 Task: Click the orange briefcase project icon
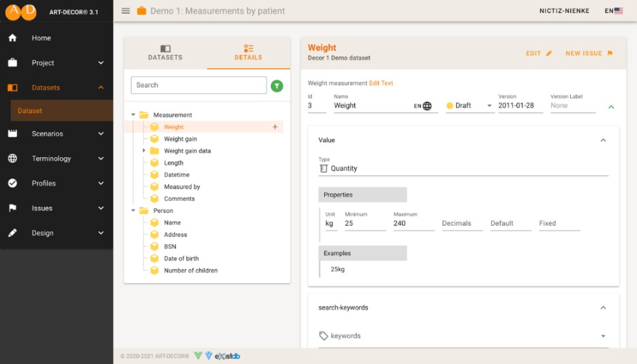pos(142,11)
